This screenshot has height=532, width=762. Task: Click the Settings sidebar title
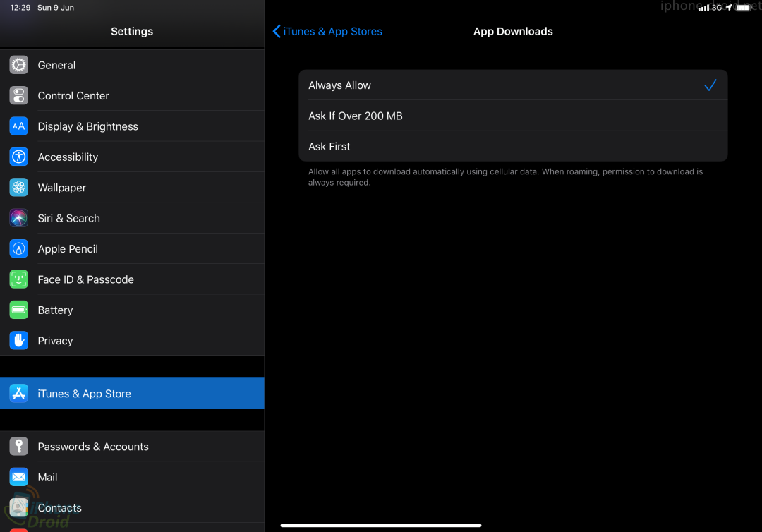click(x=132, y=32)
